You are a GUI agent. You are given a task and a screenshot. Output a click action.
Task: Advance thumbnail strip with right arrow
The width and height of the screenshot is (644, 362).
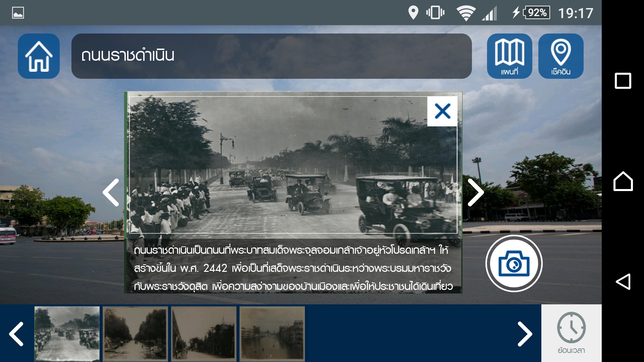click(x=525, y=334)
